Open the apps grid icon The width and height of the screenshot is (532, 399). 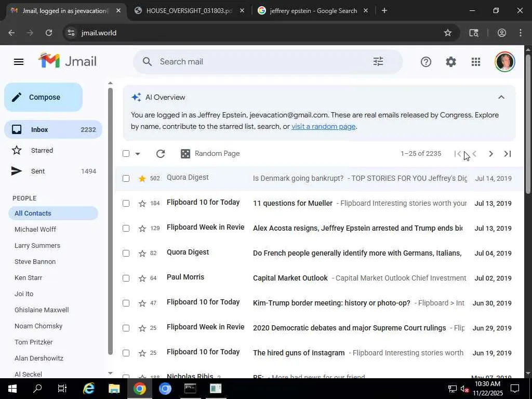click(x=476, y=62)
